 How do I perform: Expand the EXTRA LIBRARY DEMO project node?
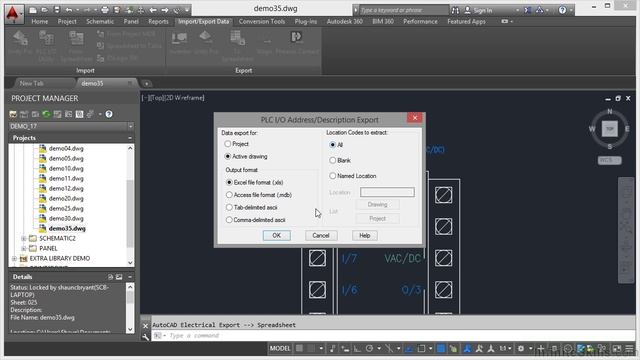14,258
